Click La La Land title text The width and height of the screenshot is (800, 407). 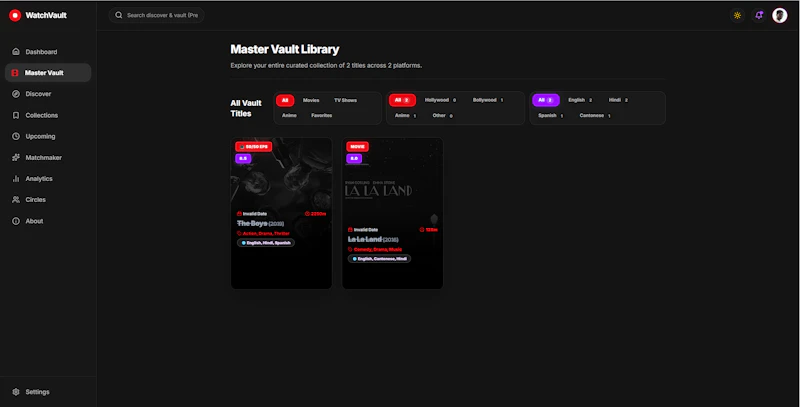(x=364, y=239)
